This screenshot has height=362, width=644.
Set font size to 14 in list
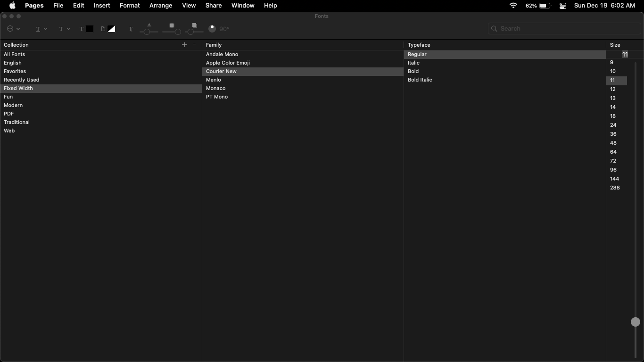coord(617,107)
